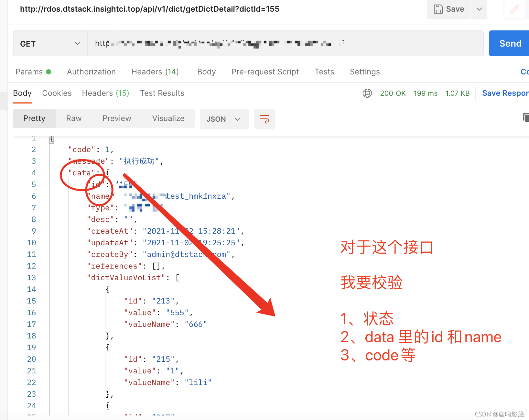Switch to the Authorization tab
This screenshot has height=420, width=529.
(91, 72)
